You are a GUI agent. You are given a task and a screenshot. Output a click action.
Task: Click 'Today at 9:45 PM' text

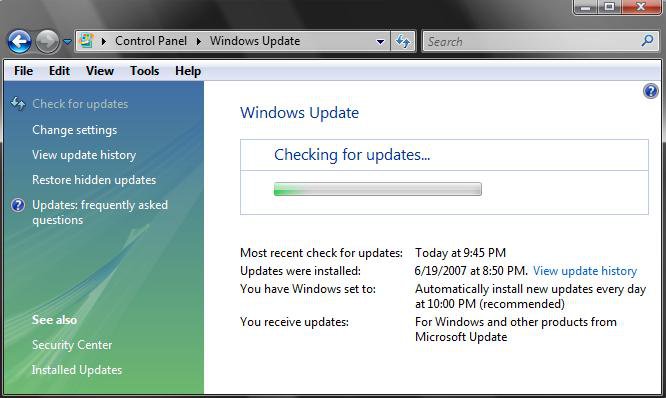coord(460,253)
